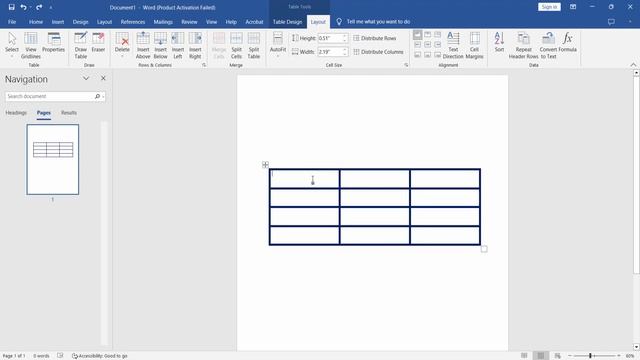Image resolution: width=640 pixels, height=360 pixels.
Task: Switch to Results in Navigation pane
Action: 69,113
